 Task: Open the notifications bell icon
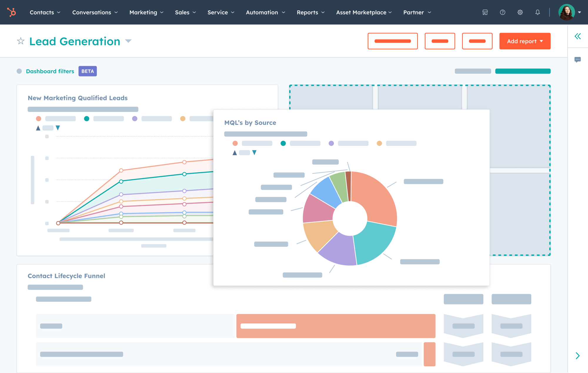tap(537, 12)
